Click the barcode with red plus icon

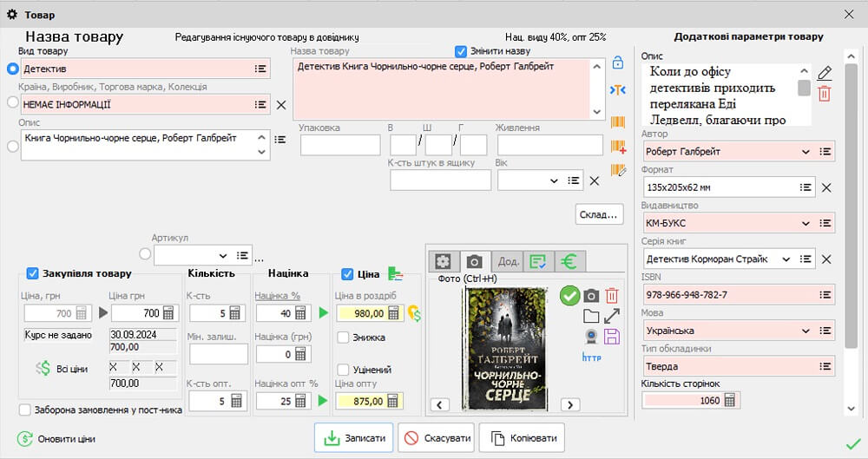pyautogui.click(x=618, y=146)
